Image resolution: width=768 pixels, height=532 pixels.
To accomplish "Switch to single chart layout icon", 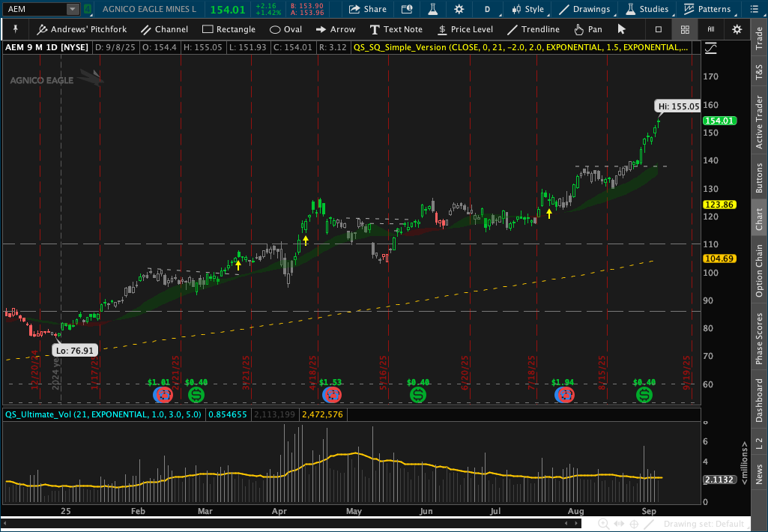I will tap(659, 30).
